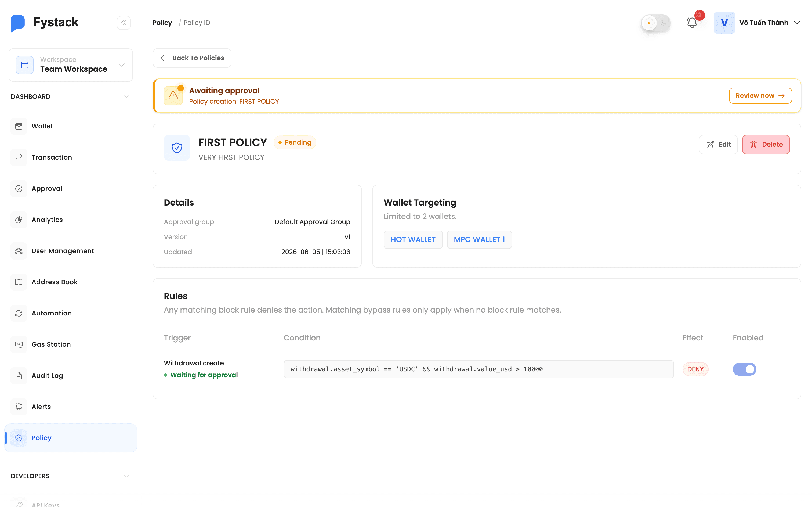Open the Transaction arrows icon
Viewport: 812px width, 510px height.
(x=19, y=157)
